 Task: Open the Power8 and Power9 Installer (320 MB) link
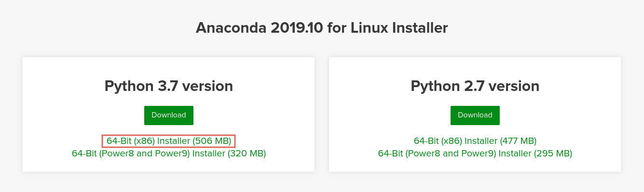pos(168,154)
